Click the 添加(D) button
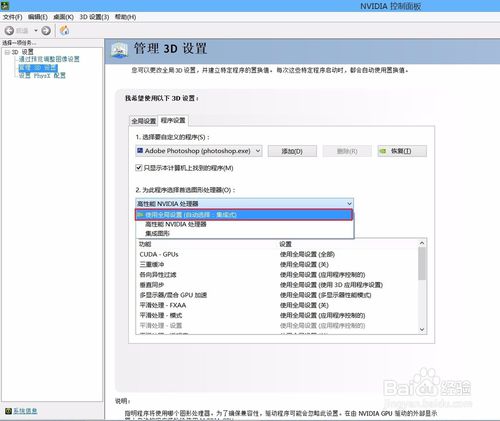The image size is (500, 421). pos(292,151)
